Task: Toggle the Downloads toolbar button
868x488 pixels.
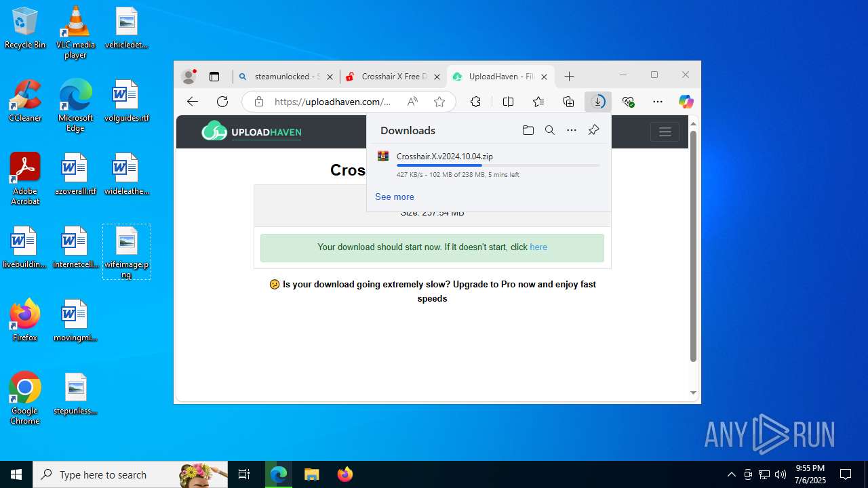Action: [x=598, y=102]
